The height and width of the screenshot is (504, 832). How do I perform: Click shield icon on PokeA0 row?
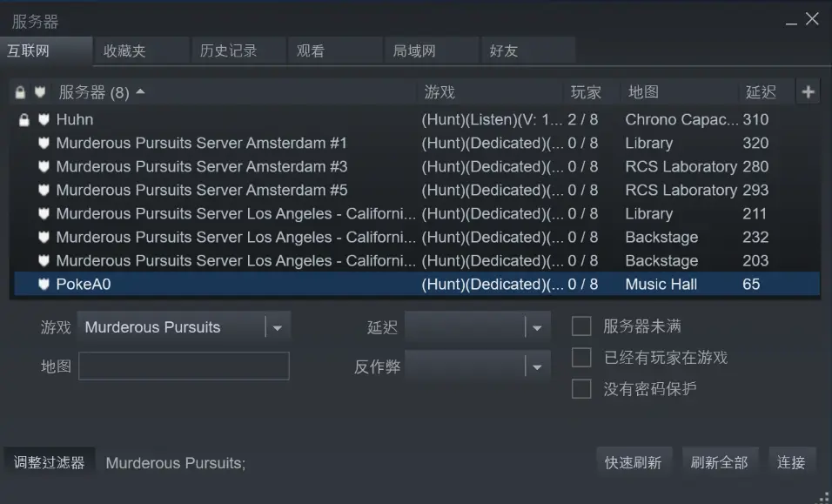(x=44, y=284)
